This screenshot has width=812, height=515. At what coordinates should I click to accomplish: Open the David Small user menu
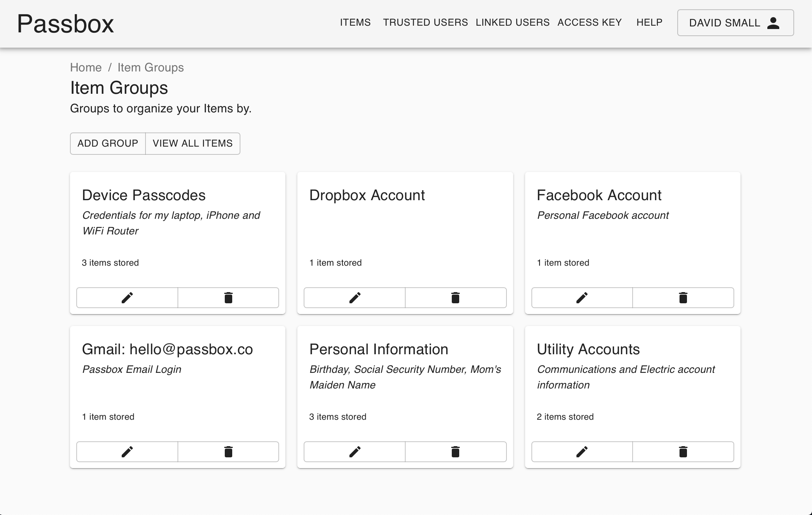[735, 23]
